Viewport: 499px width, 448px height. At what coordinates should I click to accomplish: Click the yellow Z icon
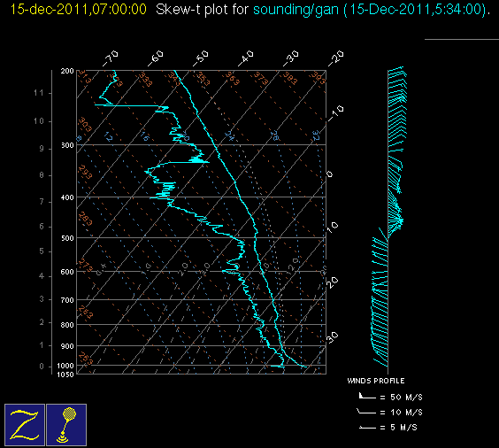[25, 425]
